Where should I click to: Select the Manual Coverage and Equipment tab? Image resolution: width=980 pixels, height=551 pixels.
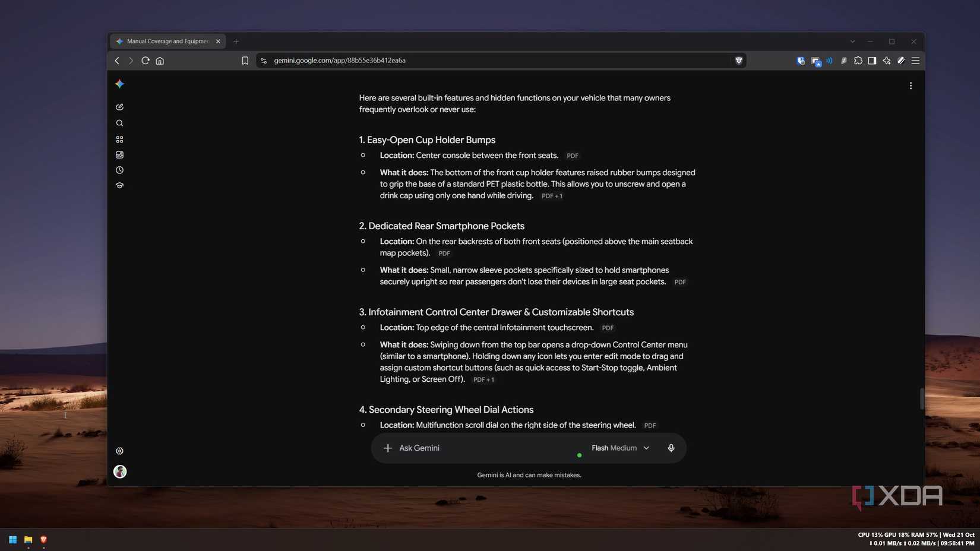point(167,41)
